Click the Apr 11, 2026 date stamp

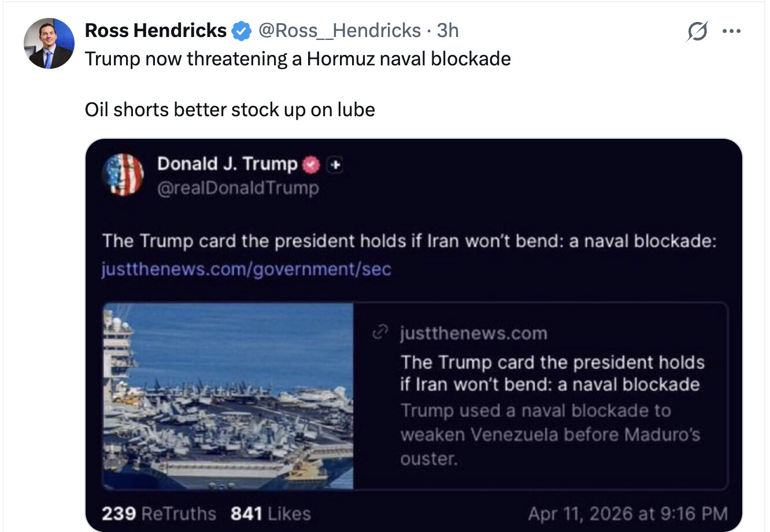pos(627,513)
